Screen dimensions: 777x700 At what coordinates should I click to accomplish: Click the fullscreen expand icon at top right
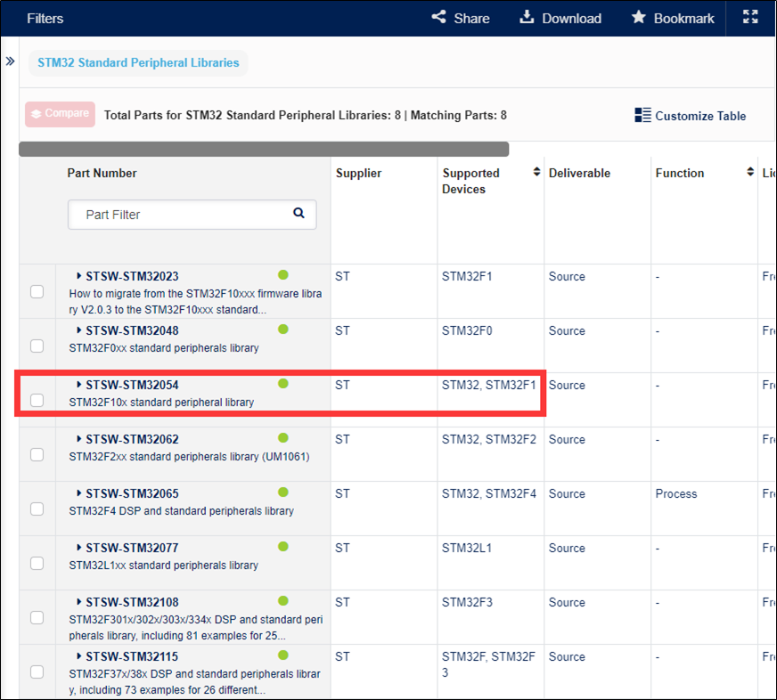(x=750, y=17)
